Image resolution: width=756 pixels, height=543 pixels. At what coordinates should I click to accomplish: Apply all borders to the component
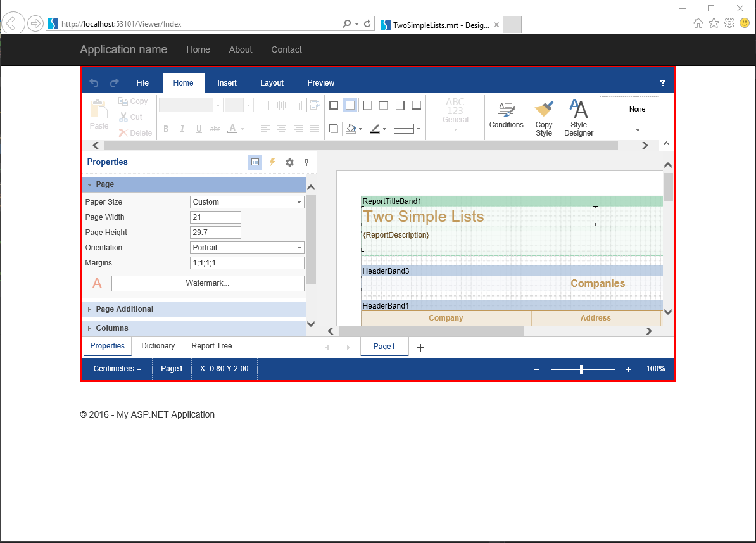coord(334,105)
